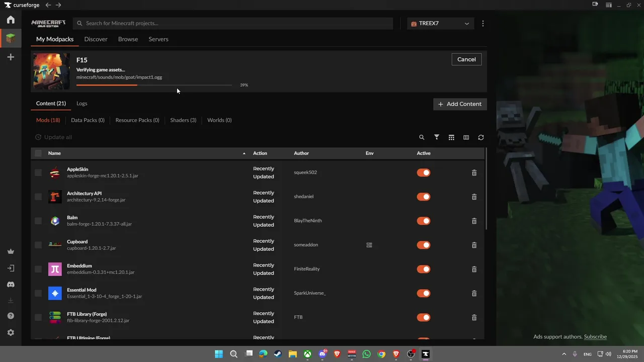Switch to the Browse tab
This screenshot has height=362, width=644.
pos(128,39)
